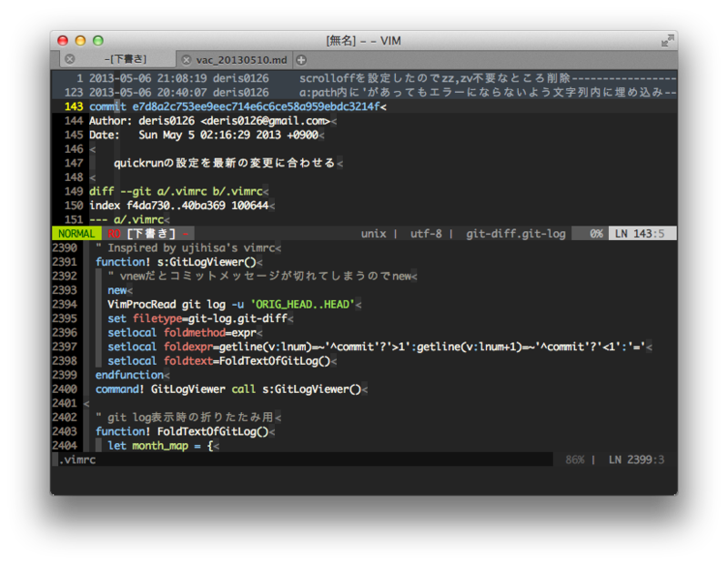Click the 'setlocal foldtext=FoldTextOfGitLog()' line

(x=218, y=360)
